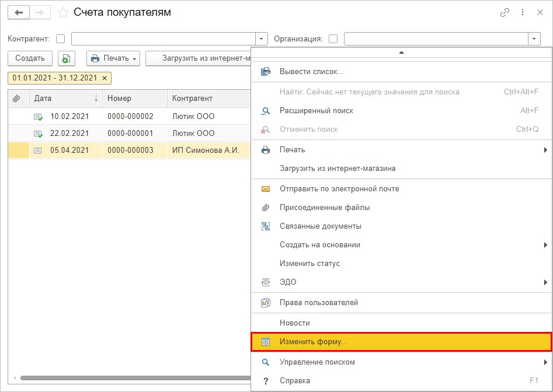Add this page to favorites with star icon
553x392 pixels.
point(63,12)
